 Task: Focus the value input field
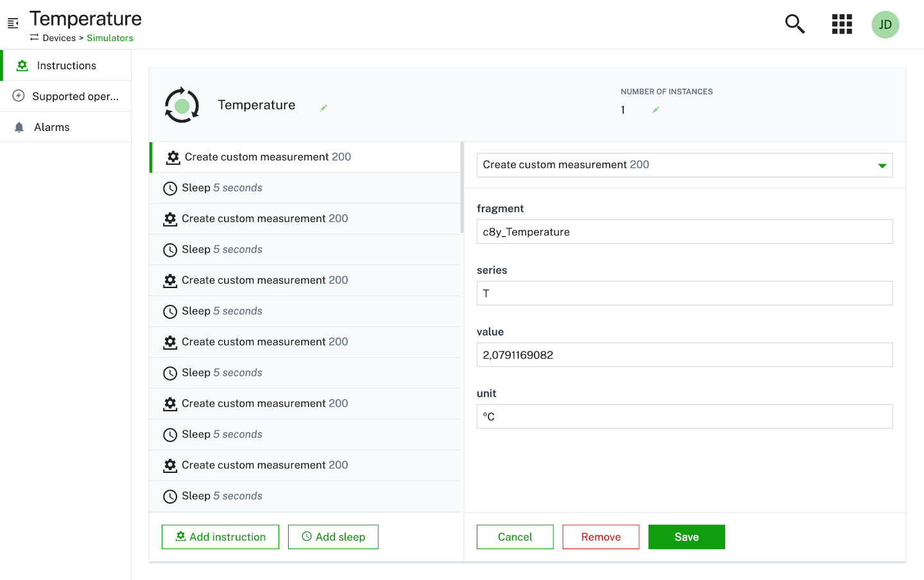(x=684, y=355)
